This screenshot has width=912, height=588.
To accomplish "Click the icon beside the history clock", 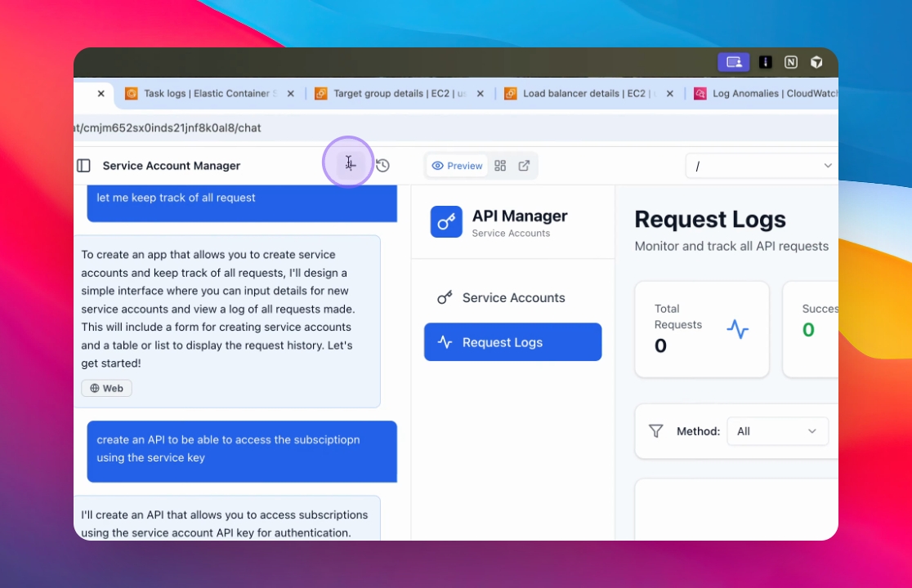I will point(350,164).
